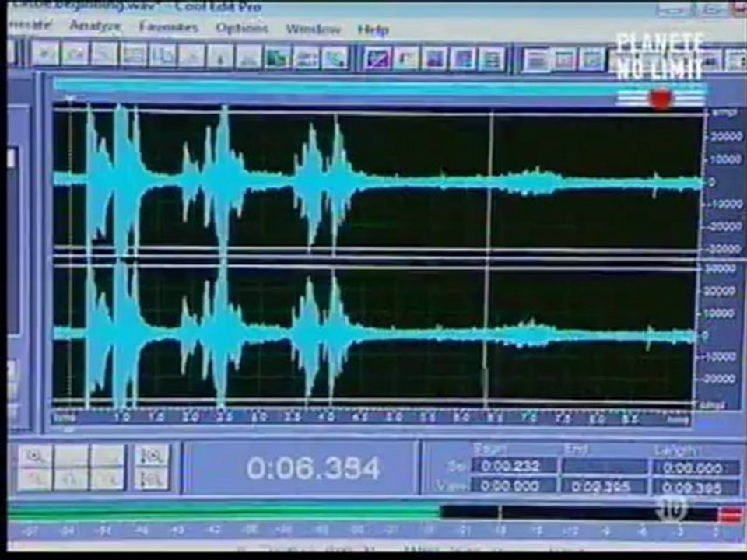Viewport: 747px width, 560px height.
Task: Click the View Begin field 0:00.000
Action: [x=514, y=485]
